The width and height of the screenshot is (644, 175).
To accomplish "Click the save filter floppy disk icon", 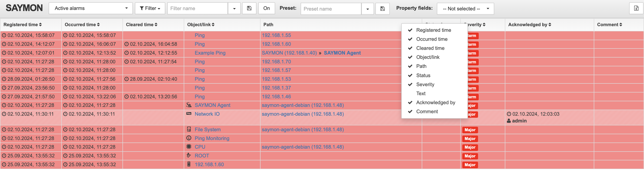I will [x=249, y=9].
